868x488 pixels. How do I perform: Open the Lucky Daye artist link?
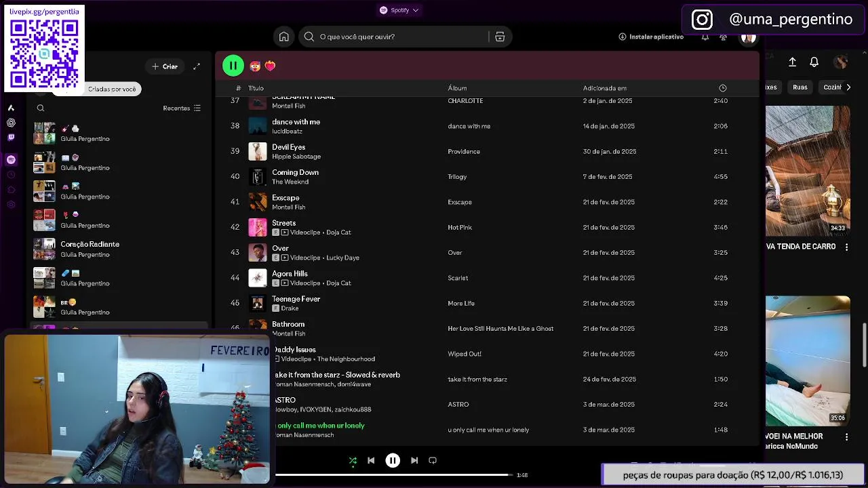(342, 258)
